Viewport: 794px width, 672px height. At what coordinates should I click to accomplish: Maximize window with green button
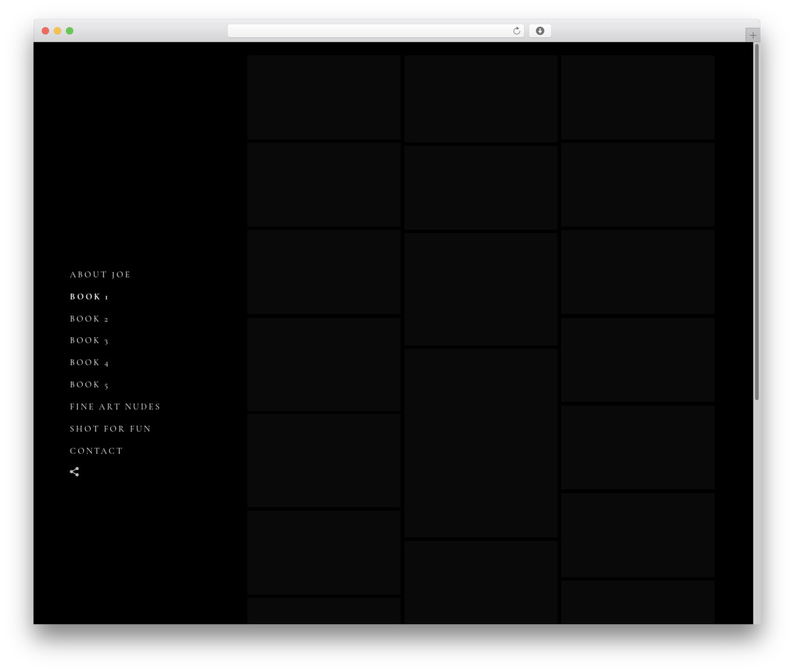(x=69, y=31)
